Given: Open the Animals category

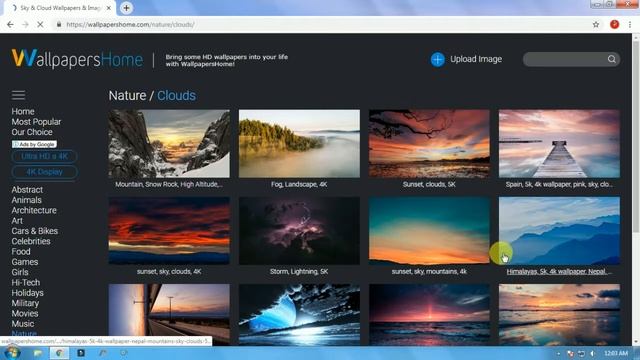Looking at the screenshot, I should 27,200.
